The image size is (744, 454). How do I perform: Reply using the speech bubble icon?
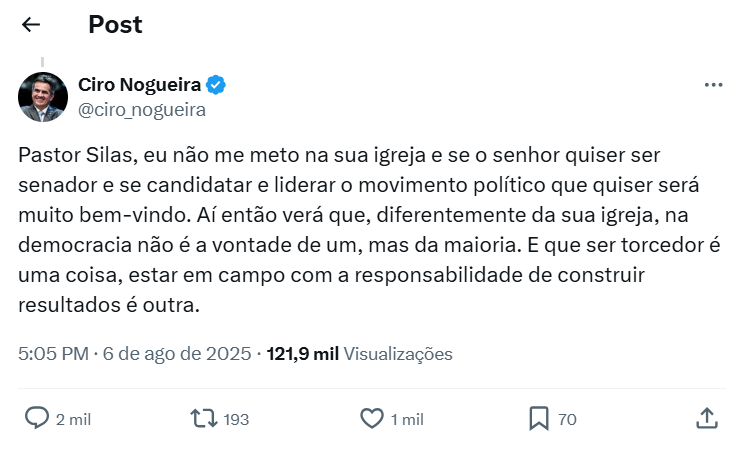pos(37,418)
